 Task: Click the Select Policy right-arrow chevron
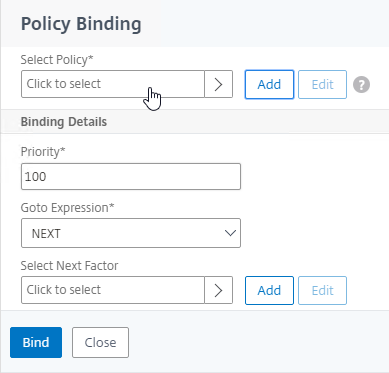(218, 84)
